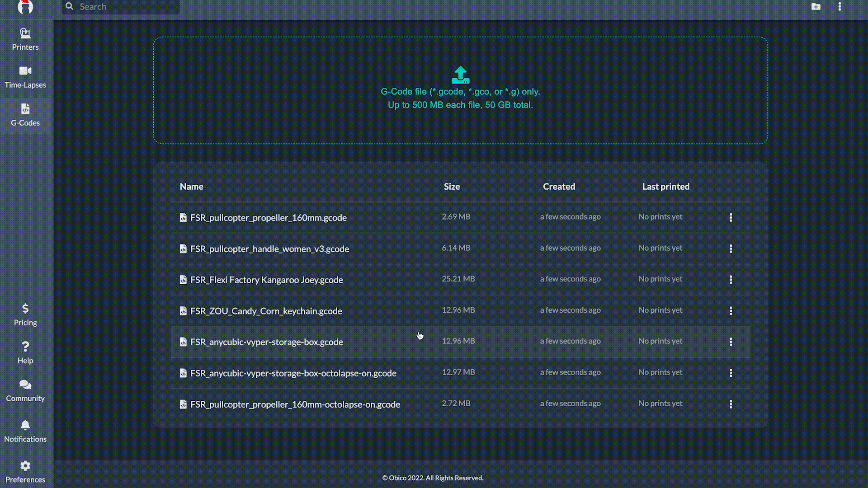Click the G-Code upload drop zone text

point(460,98)
